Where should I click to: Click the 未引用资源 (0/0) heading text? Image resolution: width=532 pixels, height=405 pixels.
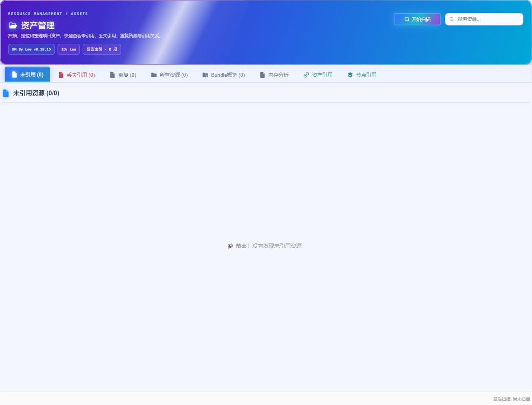[36, 93]
